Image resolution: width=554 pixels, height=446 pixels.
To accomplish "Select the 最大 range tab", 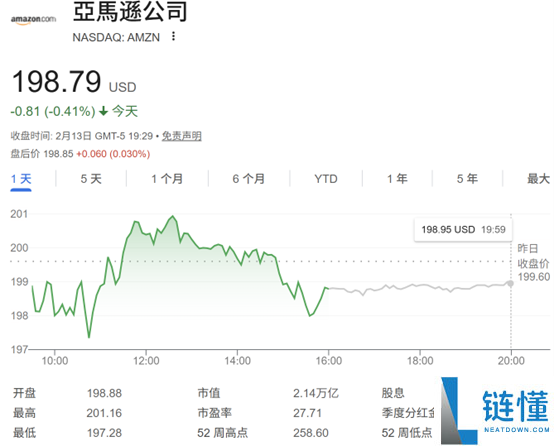I will pos(538,179).
